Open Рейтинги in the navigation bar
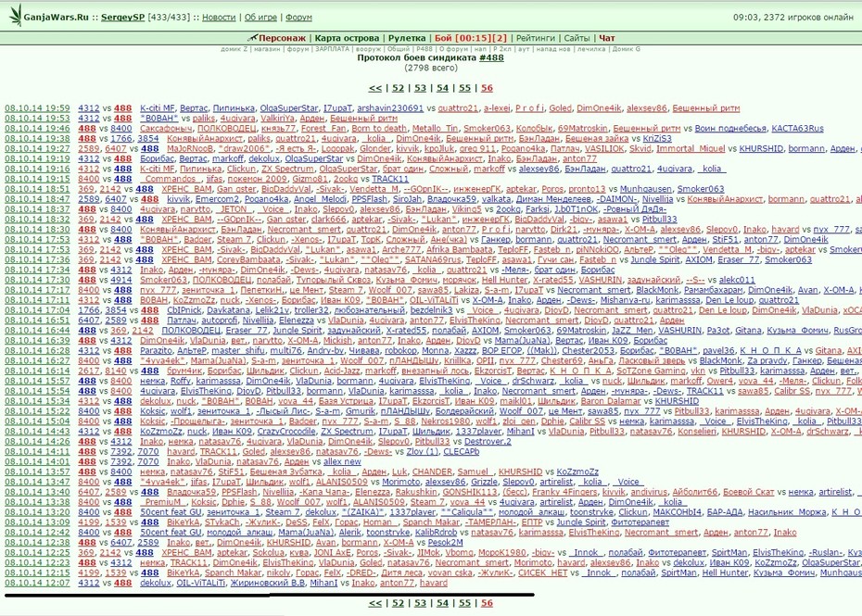The image size is (862, 616). point(536,38)
